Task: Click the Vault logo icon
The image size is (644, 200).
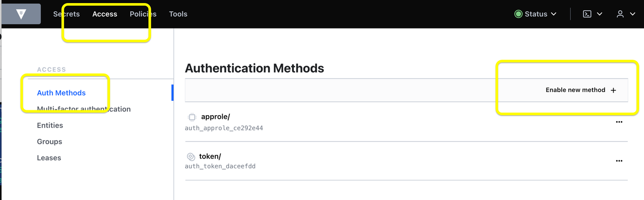Action: 21,14
